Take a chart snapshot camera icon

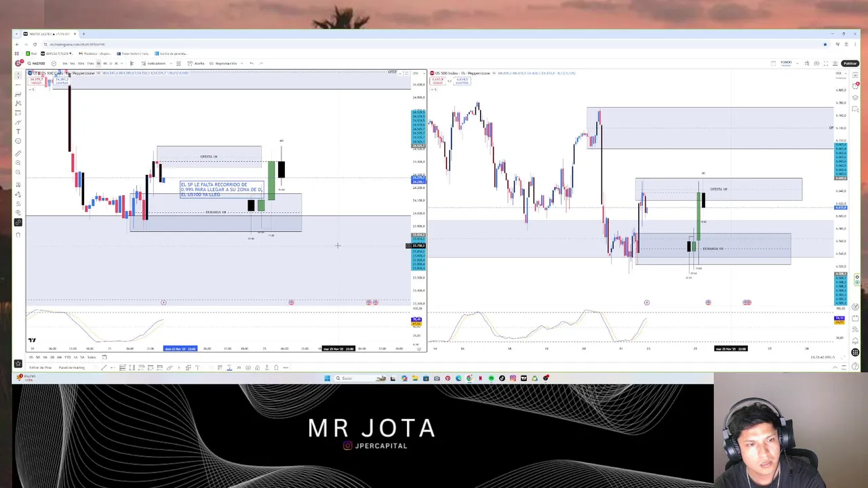(x=835, y=64)
